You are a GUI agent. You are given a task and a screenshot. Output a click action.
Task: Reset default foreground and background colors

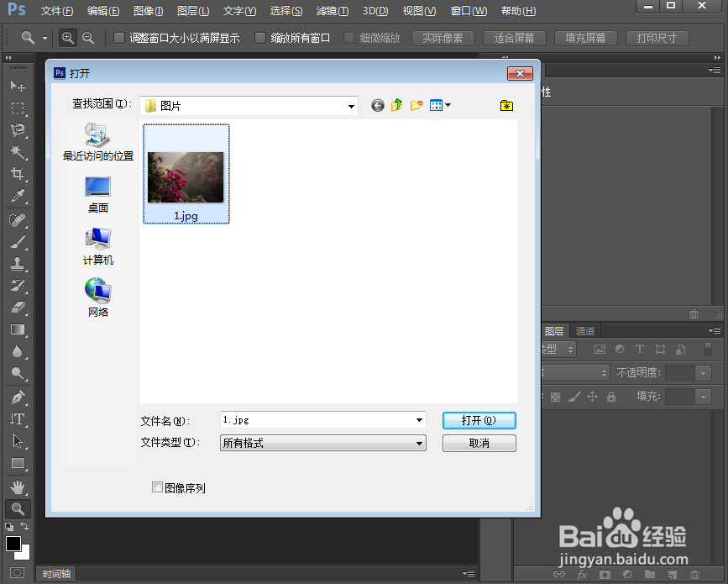coord(9,527)
